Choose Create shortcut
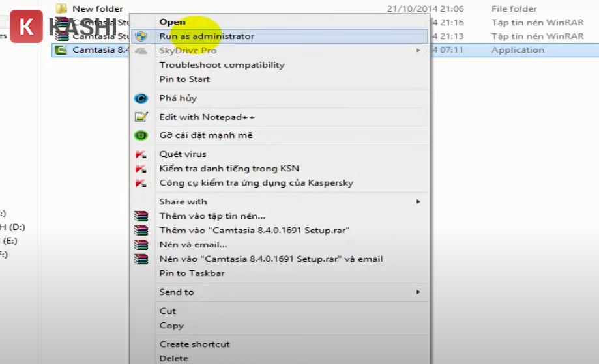The image size is (599, 364). point(194,344)
